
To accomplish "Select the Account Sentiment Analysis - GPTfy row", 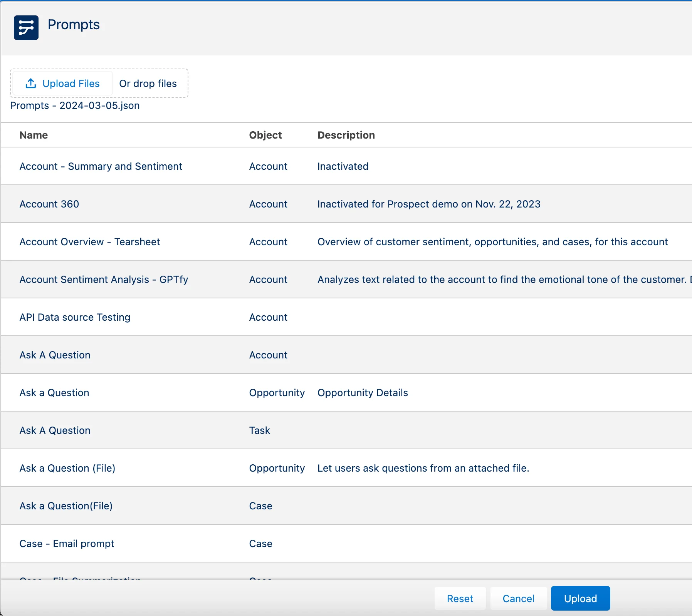I will click(x=346, y=280).
